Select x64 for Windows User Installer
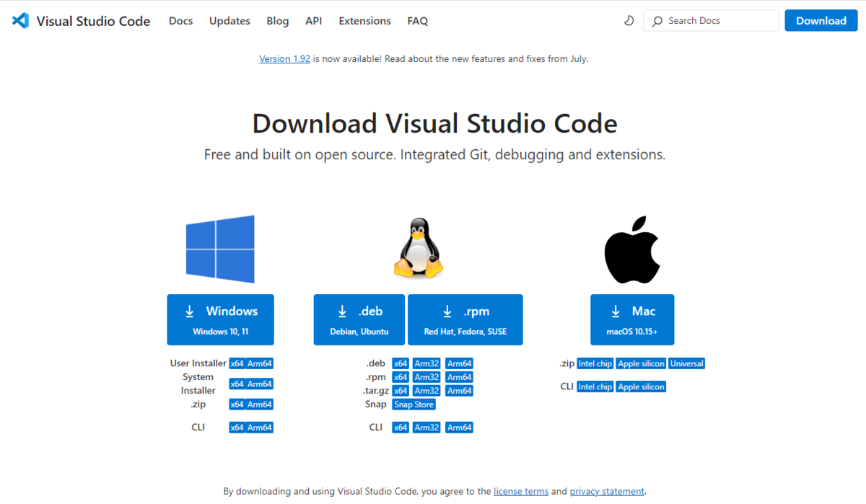This screenshot has height=504, width=866. (237, 364)
